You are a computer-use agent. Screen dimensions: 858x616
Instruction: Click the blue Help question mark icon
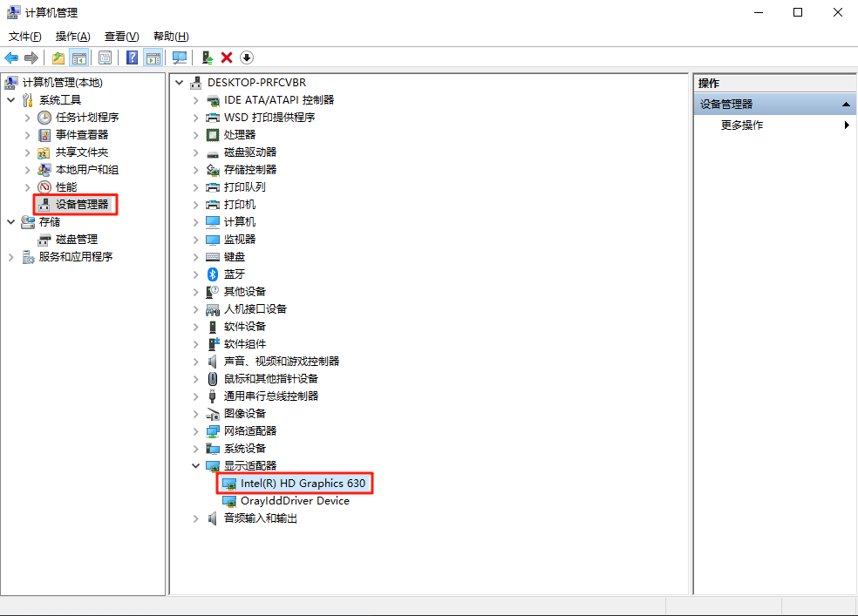tap(132, 58)
